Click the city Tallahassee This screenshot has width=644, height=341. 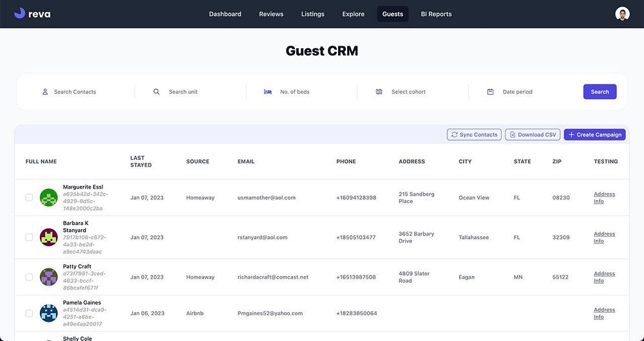[473, 237]
